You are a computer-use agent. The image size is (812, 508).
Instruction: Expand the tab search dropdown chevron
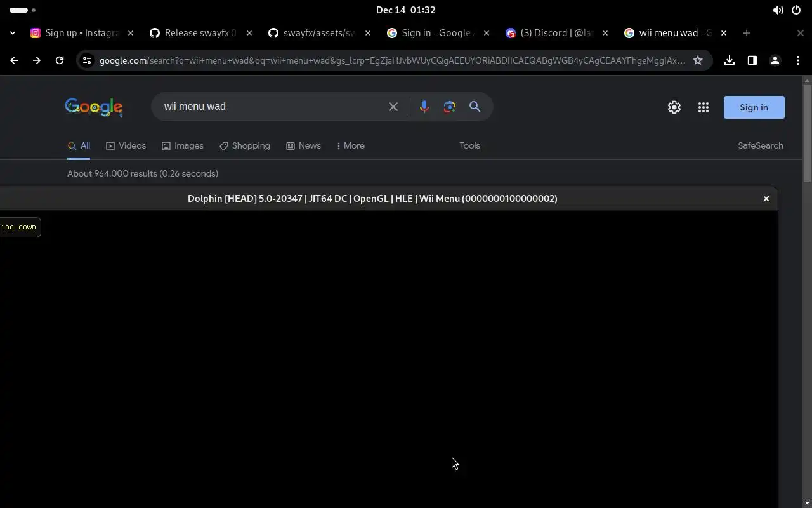pyautogui.click(x=13, y=33)
